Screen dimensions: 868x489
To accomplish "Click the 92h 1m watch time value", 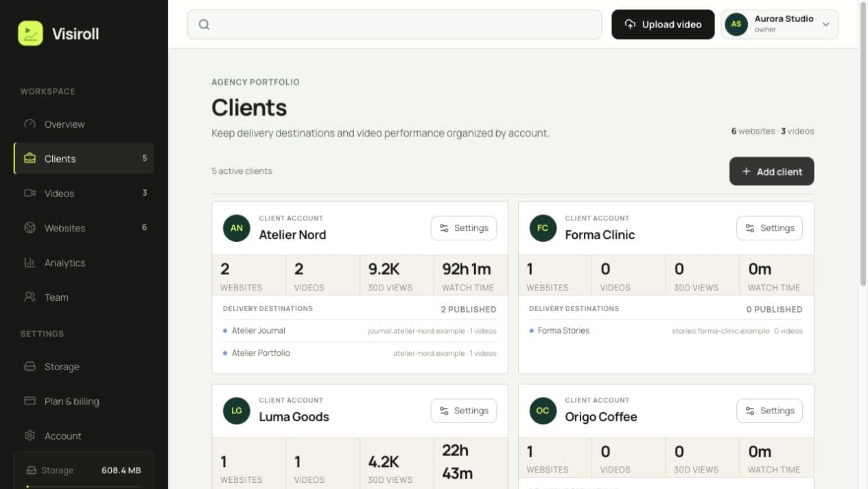I will (467, 269).
